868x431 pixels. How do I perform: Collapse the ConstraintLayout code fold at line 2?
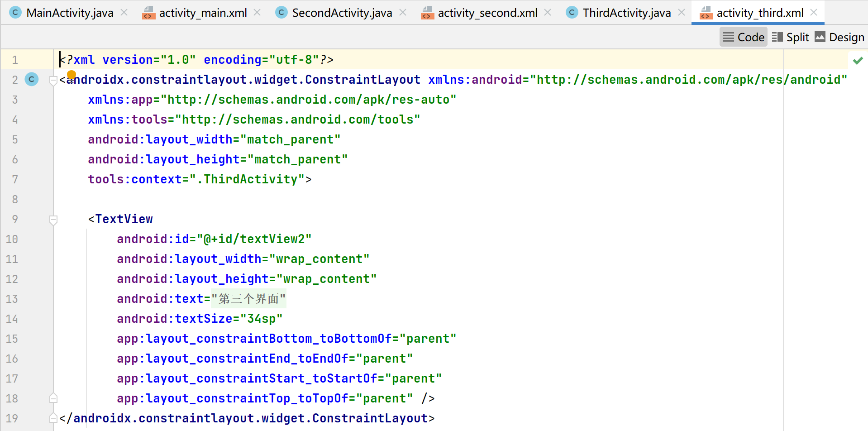pyautogui.click(x=53, y=80)
